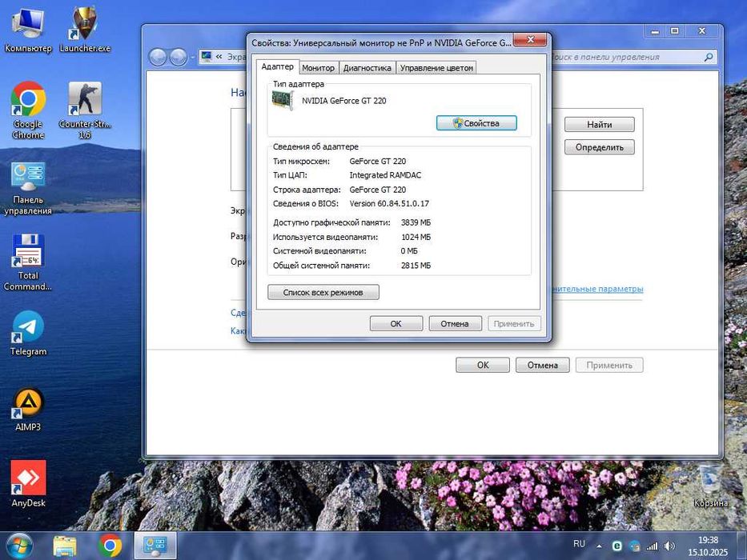Click the Show Desktop strip beside the clock
The image size is (747, 560).
pos(741,546)
